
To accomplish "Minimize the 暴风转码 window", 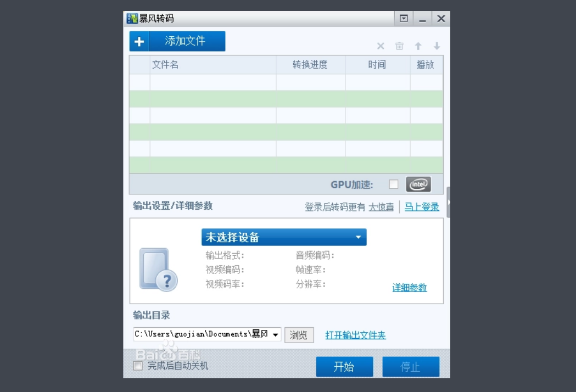I will [x=422, y=18].
